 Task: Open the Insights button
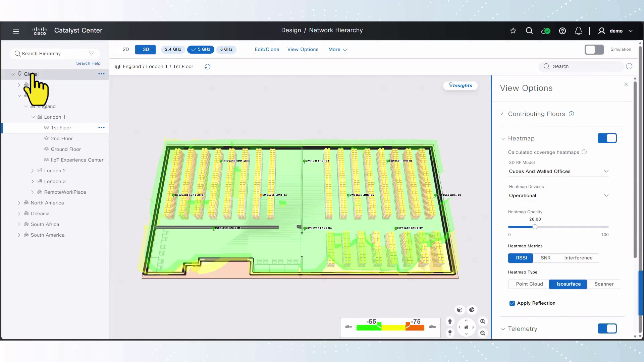pyautogui.click(x=460, y=85)
